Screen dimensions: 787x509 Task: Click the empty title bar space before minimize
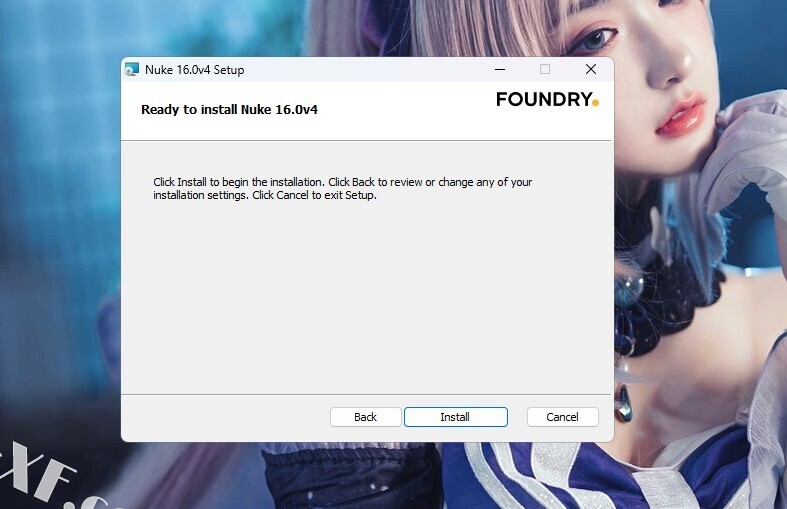click(364, 69)
